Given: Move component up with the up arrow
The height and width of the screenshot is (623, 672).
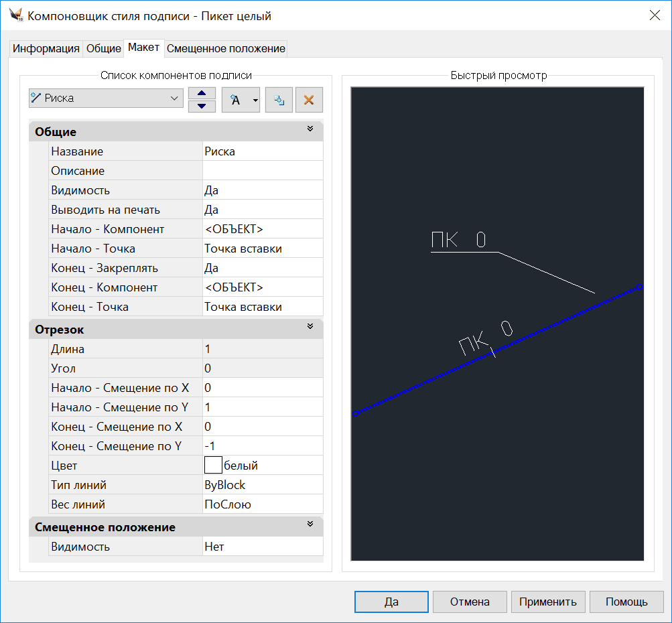Looking at the screenshot, I should click(202, 92).
